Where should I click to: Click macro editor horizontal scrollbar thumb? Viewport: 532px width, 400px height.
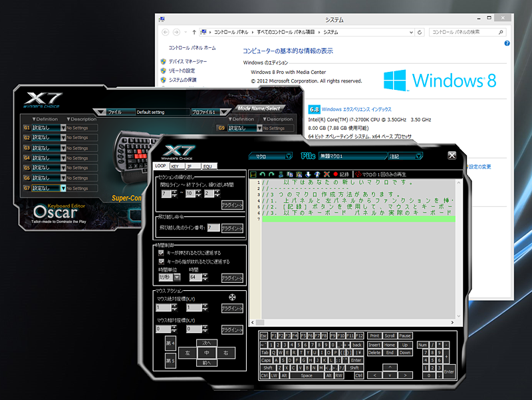point(260,322)
